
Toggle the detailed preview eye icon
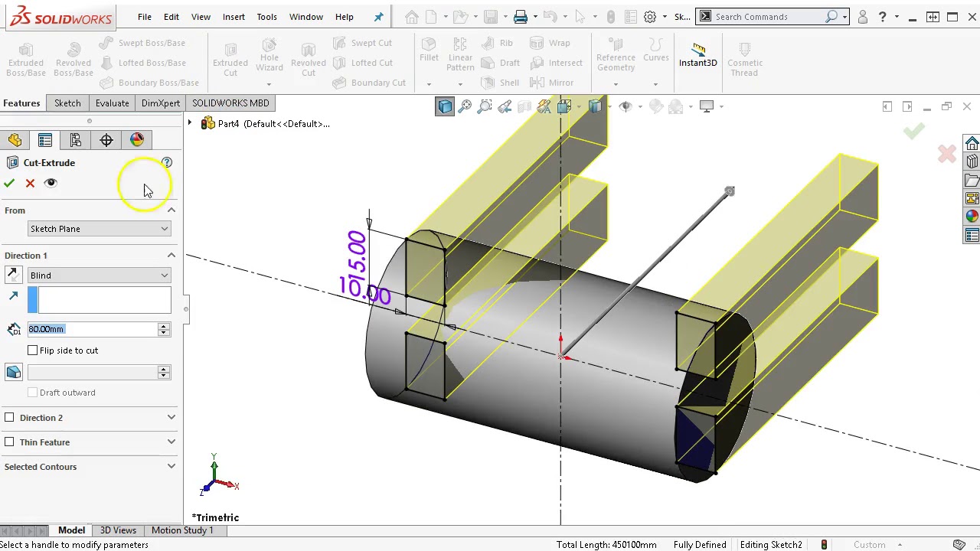coord(51,183)
